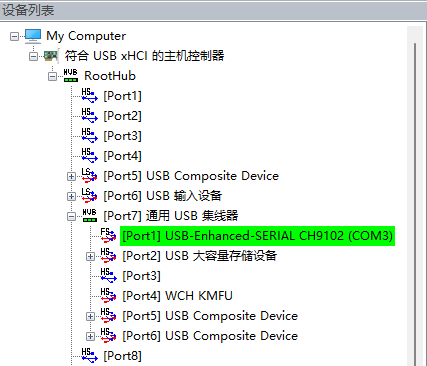The width and height of the screenshot is (427, 366).
Task: Click the HS icon beside RootHub [Port4]
Action: [89, 155]
